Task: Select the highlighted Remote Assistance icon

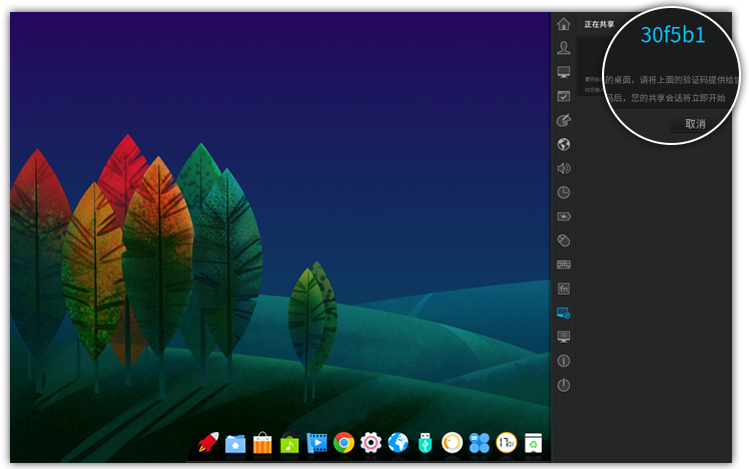Action: tap(564, 313)
